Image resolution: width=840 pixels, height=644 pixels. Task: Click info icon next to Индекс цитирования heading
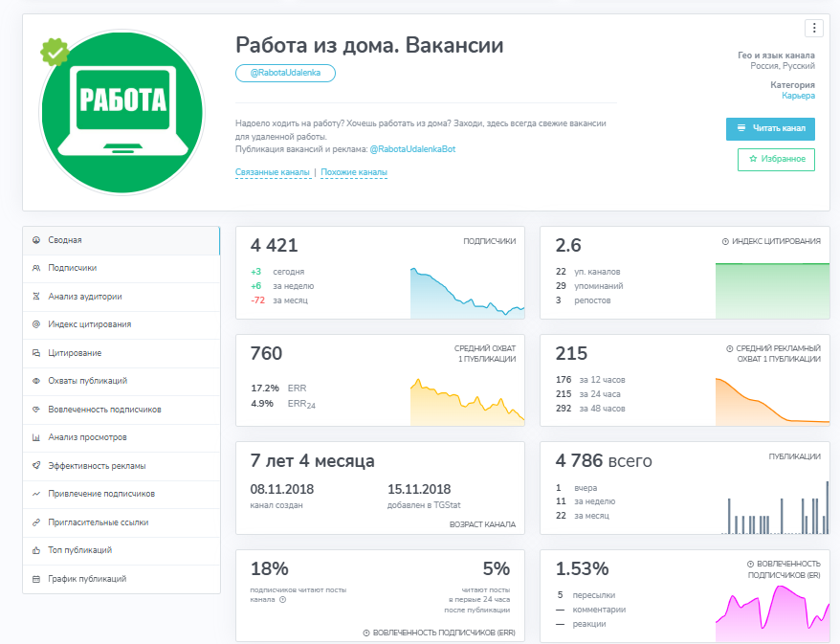point(725,242)
